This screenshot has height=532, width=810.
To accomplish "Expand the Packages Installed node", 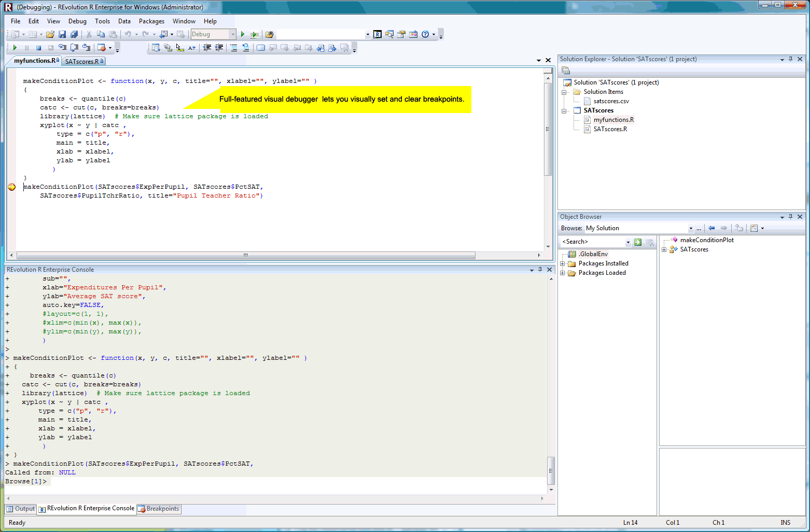I will click(x=563, y=264).
